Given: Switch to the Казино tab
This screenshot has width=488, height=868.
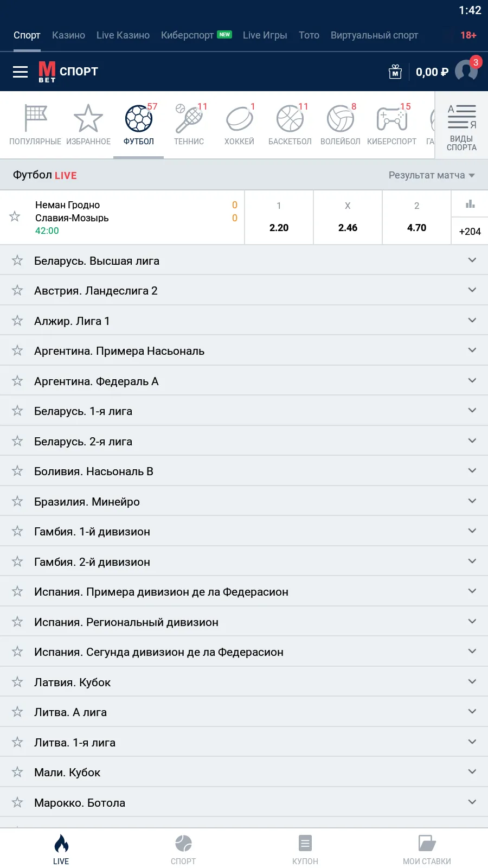Looking at the screenshot, I should (x=68, y=35).
